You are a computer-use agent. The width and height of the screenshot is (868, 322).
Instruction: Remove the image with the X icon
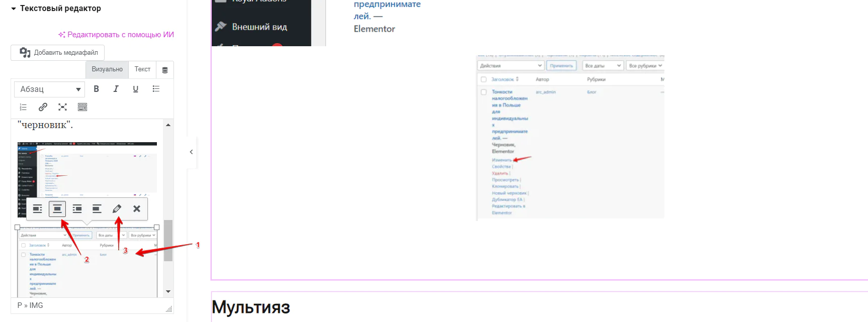click(x=136, y=208)
